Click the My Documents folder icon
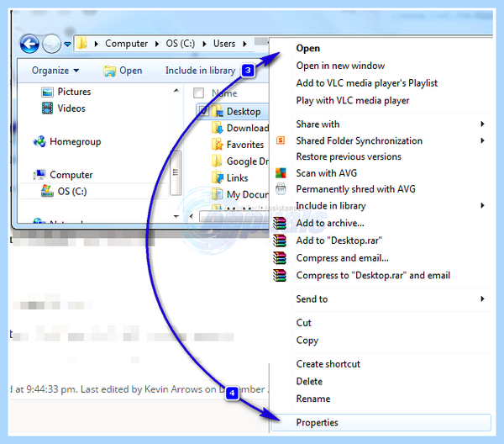This screenshot has width=504, height=444. 218,194
